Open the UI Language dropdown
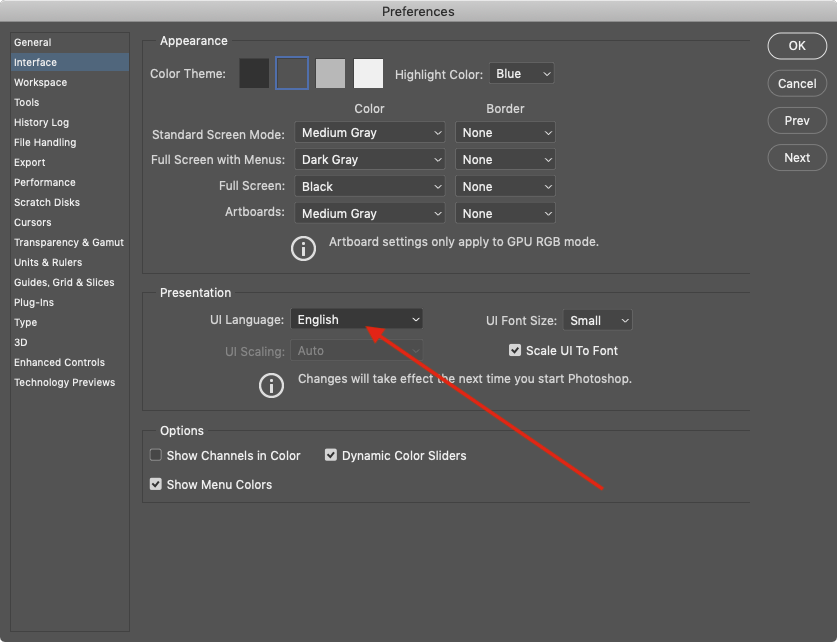 pyautogui.click(x=357, y=320)
